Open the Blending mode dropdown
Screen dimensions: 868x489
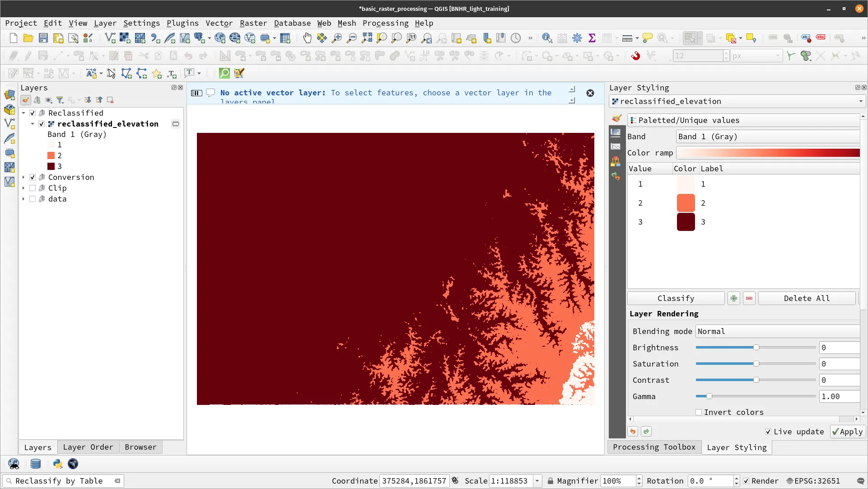777,331
